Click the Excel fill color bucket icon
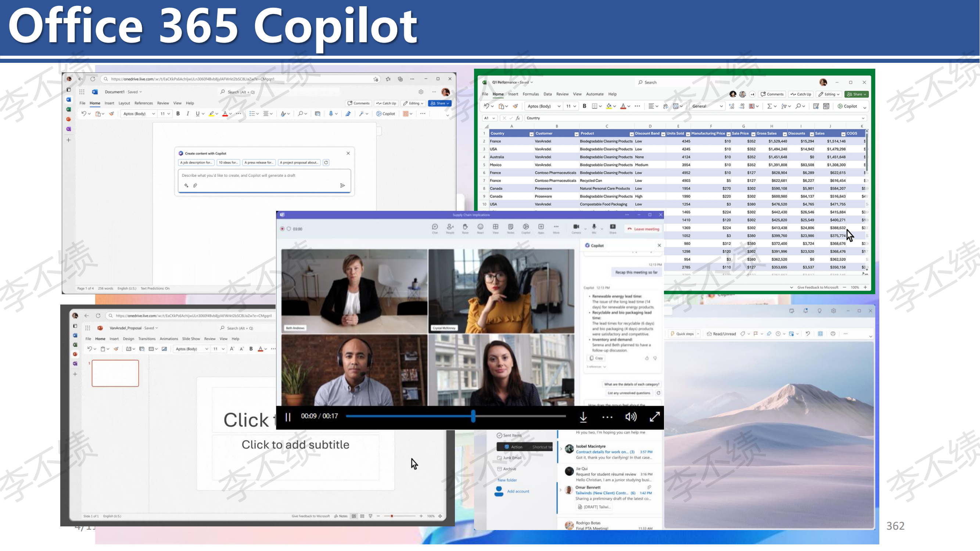The image size is (980, 551). [609, 106]
